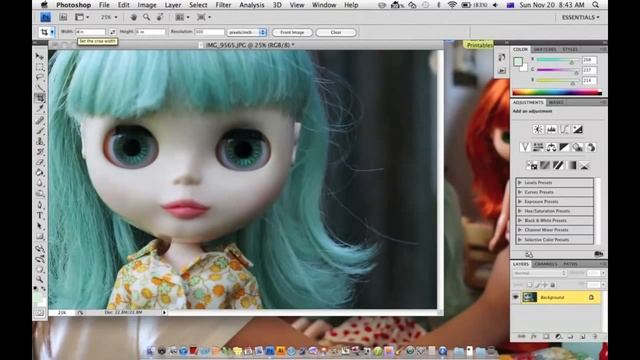Open the layer blending mode dropdown
Screen dimensions: 640x360
(539, 273)
